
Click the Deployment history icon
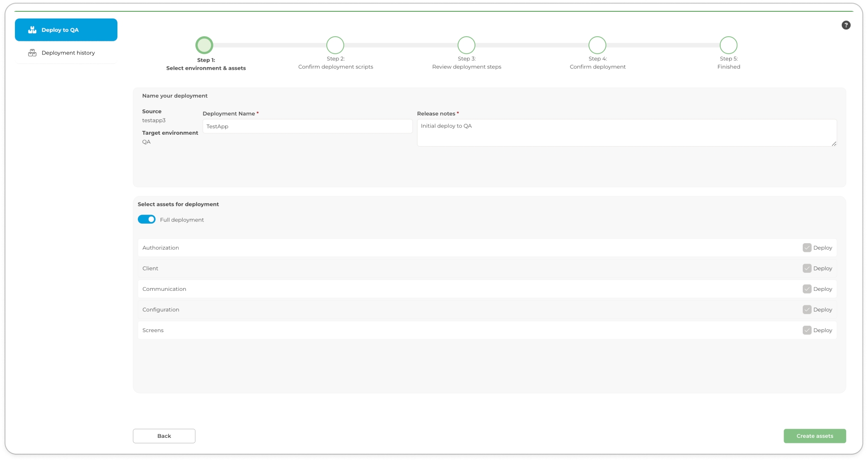pos(32,53)
